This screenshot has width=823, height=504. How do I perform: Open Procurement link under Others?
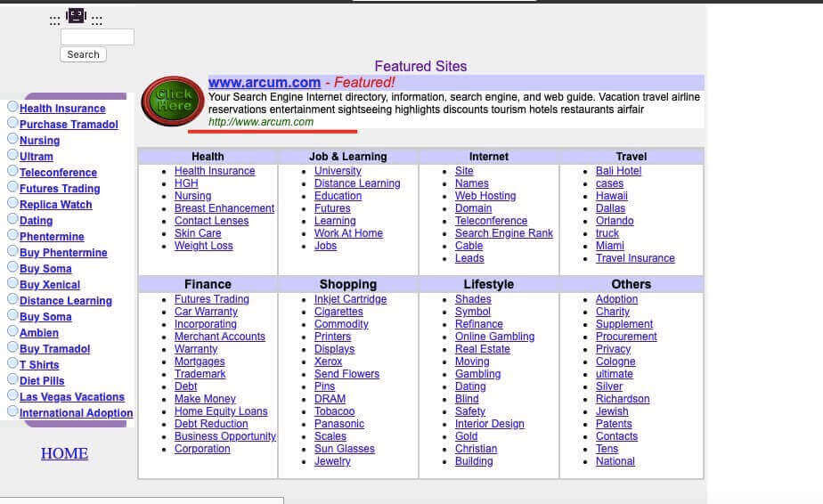click(626, 337)
